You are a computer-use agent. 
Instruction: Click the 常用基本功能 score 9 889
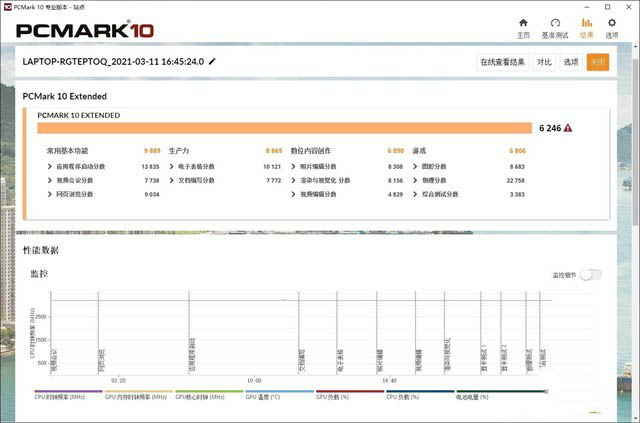click(152, 151)
